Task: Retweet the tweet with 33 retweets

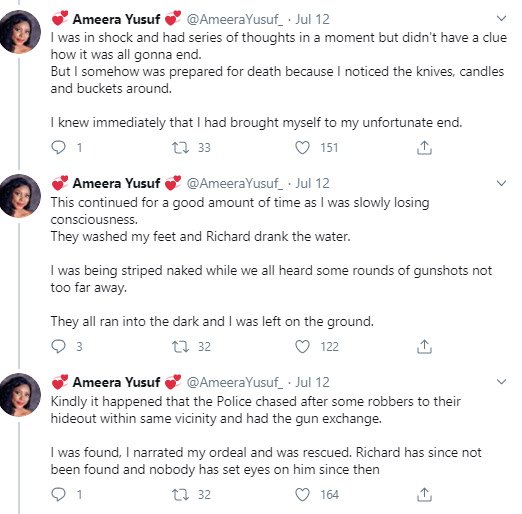Action: pos(180,148)
